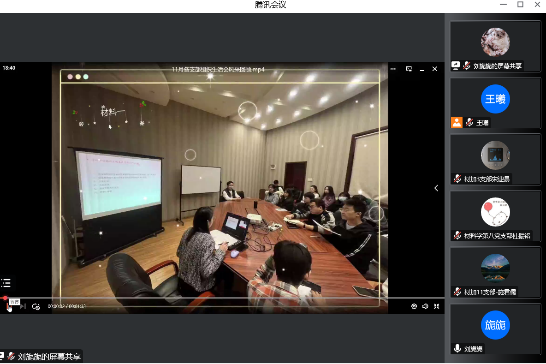The height and width of the screenshot is (364, 546).
Task: Toggle loop playback mode icon
Action: pos(36,307)
